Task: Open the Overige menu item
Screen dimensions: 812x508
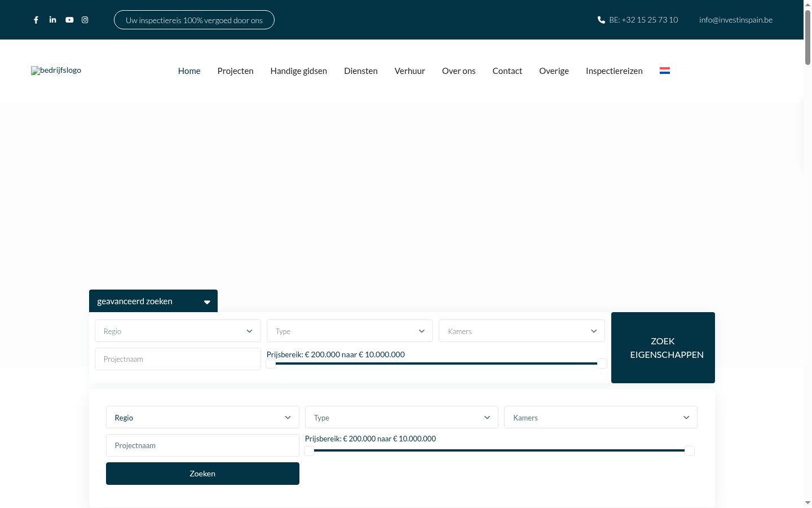Action: pyautogui.click(x=554, y=71)
